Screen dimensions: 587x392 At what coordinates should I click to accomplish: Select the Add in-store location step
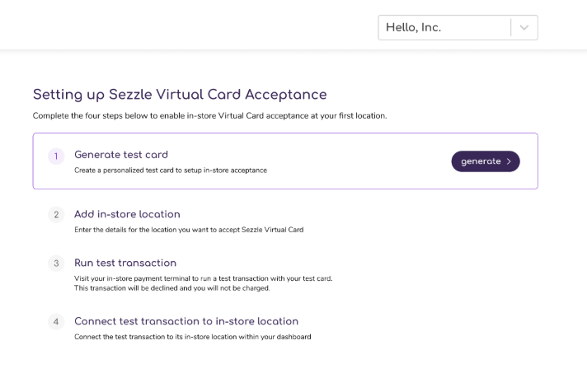(127, 214)
